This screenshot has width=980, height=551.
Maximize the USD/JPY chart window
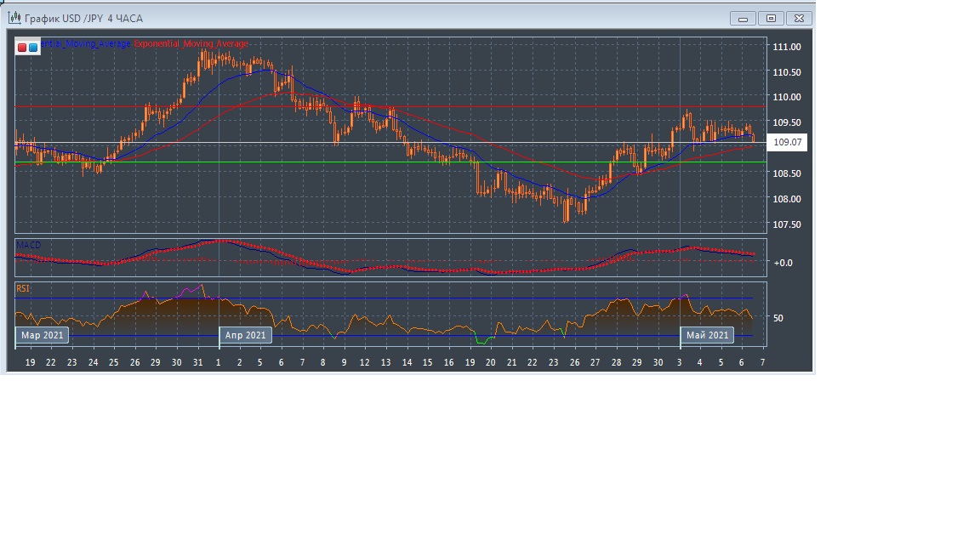click(771, 19)
